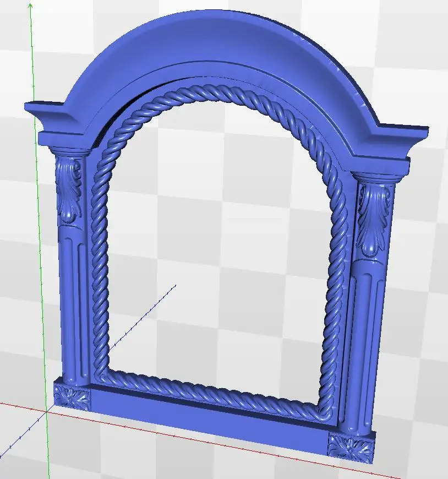Select the right column's acanthus leaf carving

coord(374,219)
